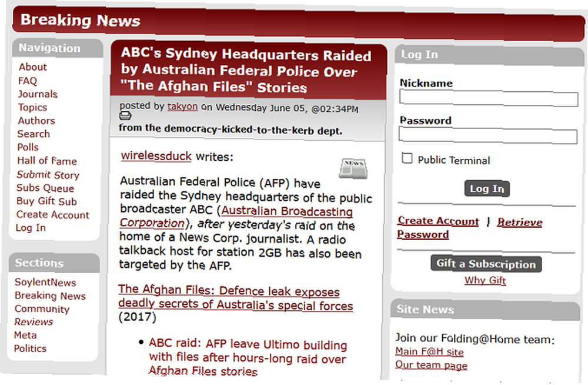Open the About navigation link

click(x=32, y=67)
